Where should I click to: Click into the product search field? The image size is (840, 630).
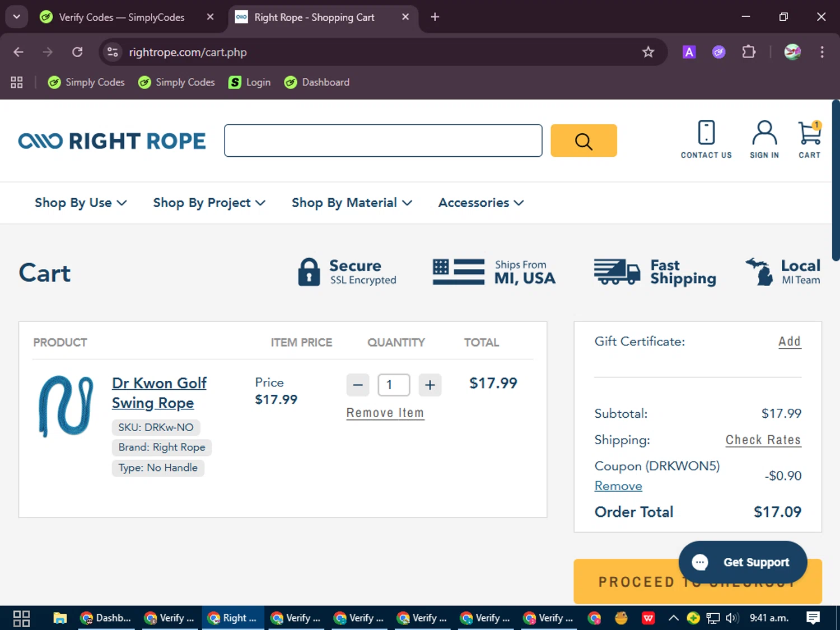[383, 141]
